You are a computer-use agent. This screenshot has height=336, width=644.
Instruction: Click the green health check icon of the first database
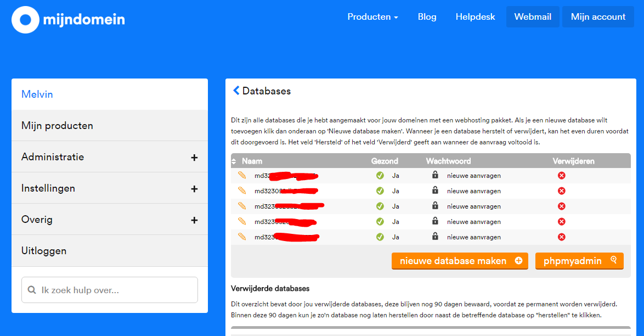click(380, 176)
